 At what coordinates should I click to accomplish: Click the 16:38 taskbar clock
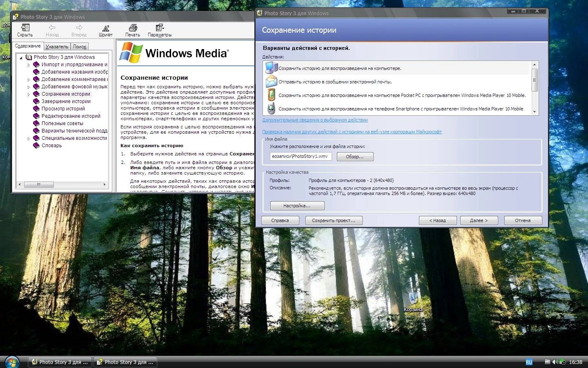point(576,362)
